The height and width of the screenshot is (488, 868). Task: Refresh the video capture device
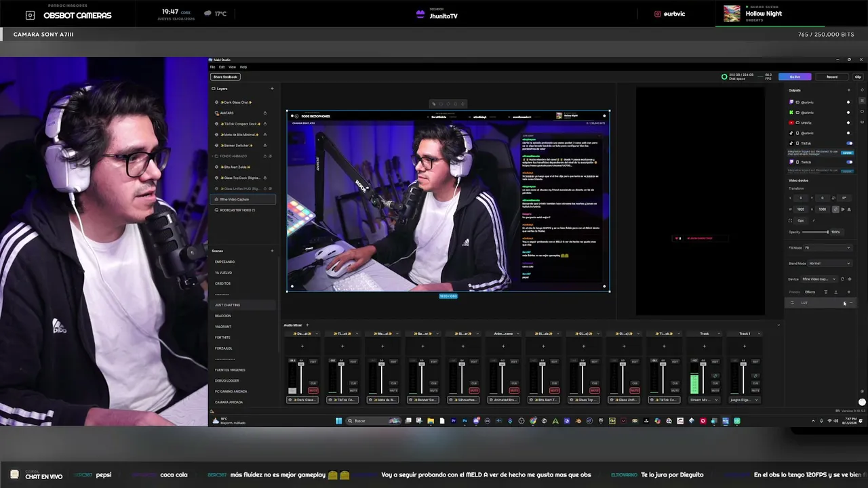[x=842, y=279]
